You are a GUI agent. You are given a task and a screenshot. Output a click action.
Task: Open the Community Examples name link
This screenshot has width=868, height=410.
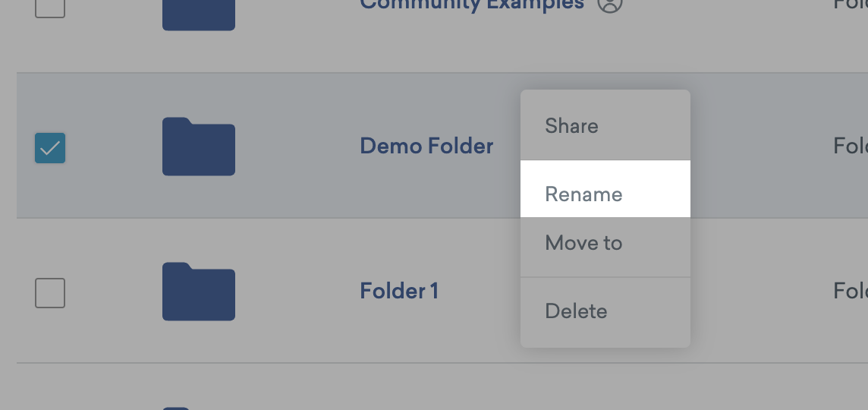tap(471, 5)
